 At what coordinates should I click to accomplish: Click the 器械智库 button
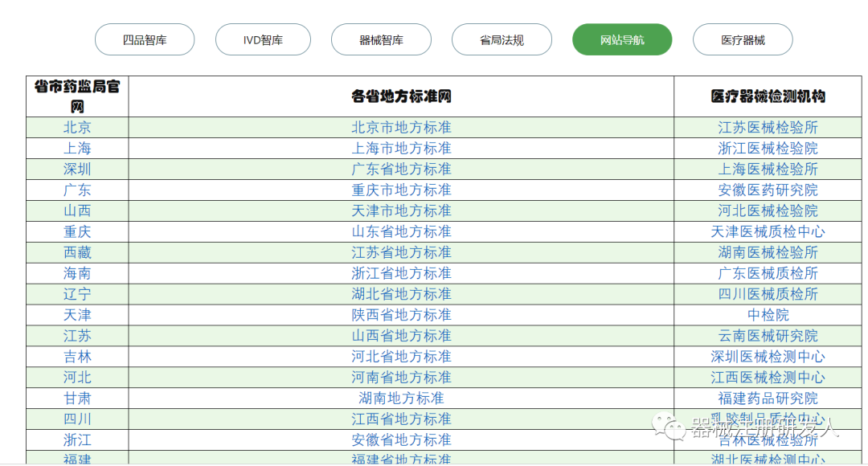point(381,39)
